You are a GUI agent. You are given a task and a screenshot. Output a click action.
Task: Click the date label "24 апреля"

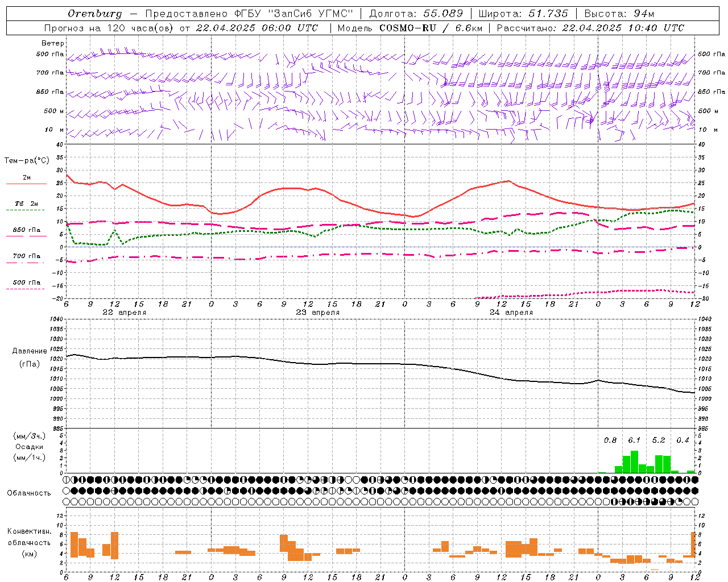tap(511, 313)
